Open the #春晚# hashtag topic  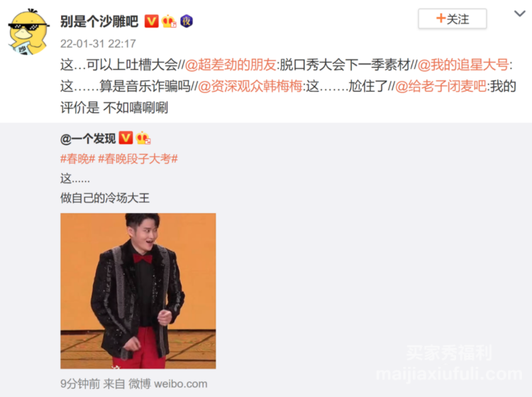[78, 158]
